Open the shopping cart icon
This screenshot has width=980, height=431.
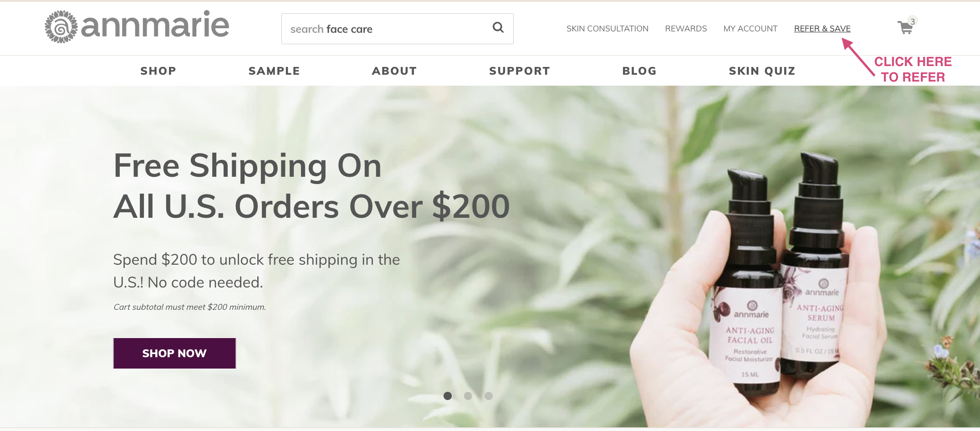point(904,28)
